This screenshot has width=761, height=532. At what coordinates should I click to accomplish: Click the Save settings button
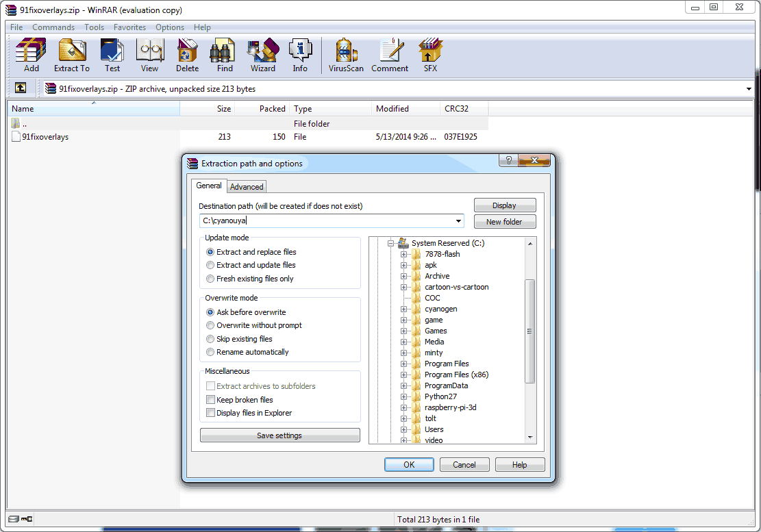[280, 435]
